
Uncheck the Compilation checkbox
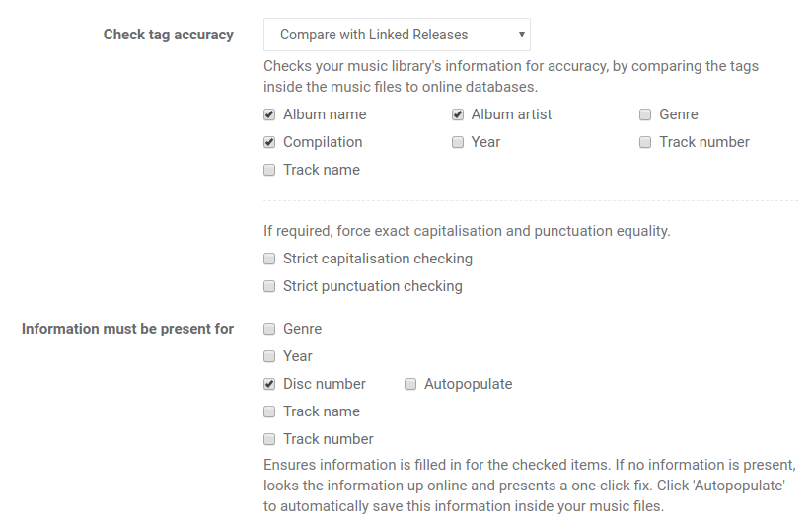269,142
